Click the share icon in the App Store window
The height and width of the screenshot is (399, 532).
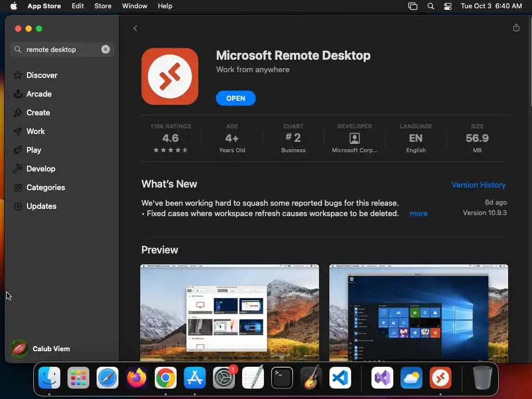pyautogui.click(x=516, y=28)
